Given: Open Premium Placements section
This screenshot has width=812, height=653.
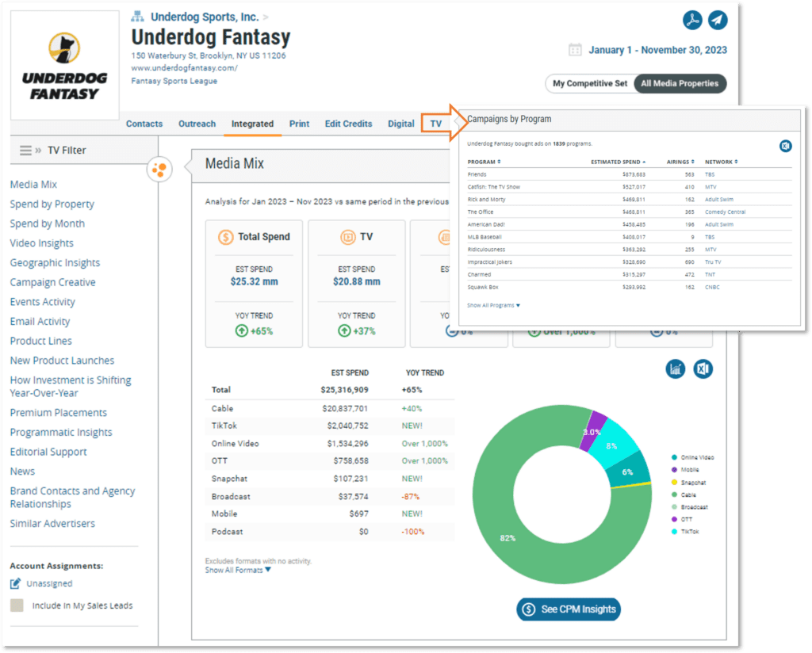Looking at the screenshot, I should (x=59, y=412).
